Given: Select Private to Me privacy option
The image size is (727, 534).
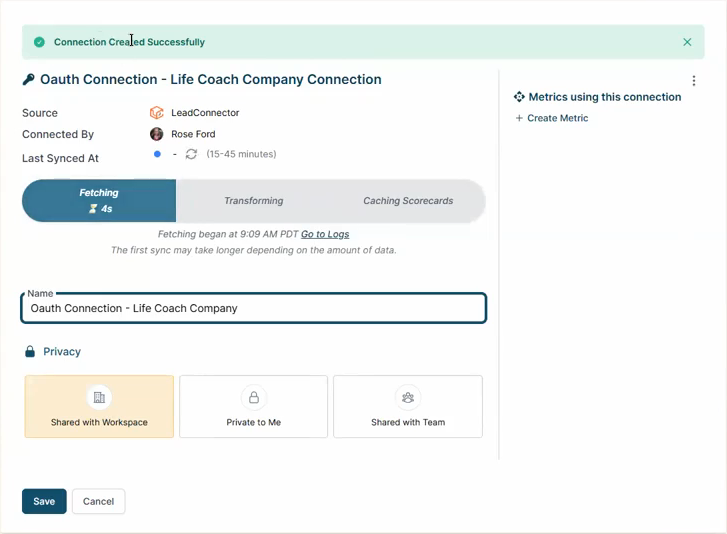Looking at the screenshot, I should point(254,407).
